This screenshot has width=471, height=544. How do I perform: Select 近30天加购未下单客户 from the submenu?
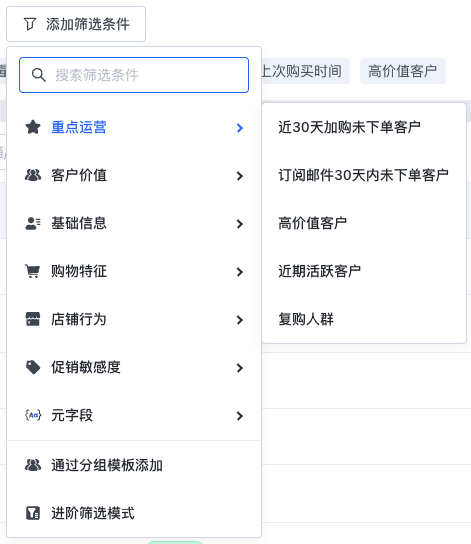coord(349,127)
